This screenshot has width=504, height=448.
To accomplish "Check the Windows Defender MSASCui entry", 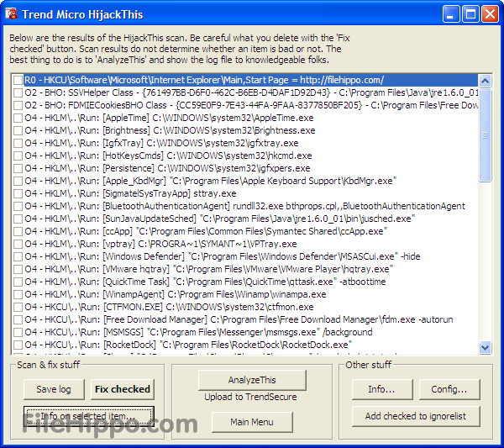I will 18,256.
